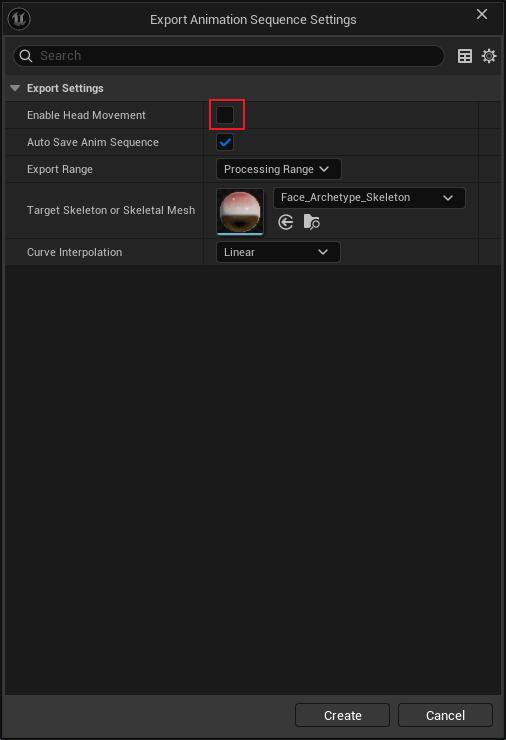Open the Curve Interpolation Linear dropdown

click(278, 252)
